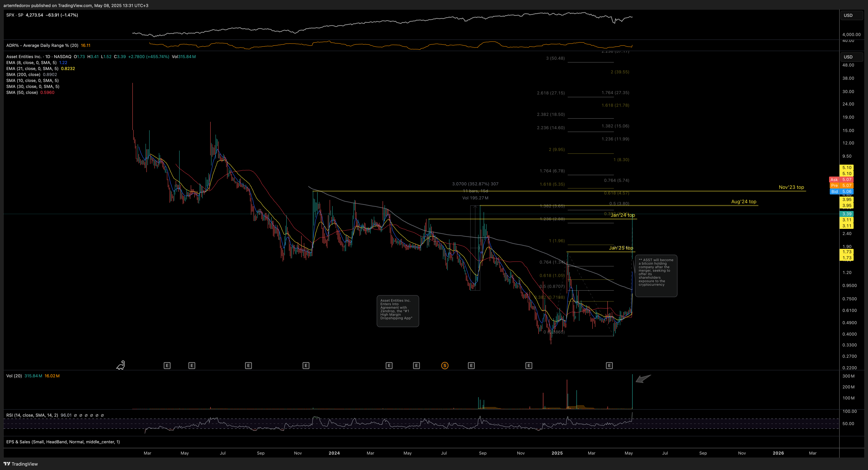The width and height of the screenshot is (868, 470).
Task: Click the 4,000.00 SPX scale label
Action: point(851,34)
